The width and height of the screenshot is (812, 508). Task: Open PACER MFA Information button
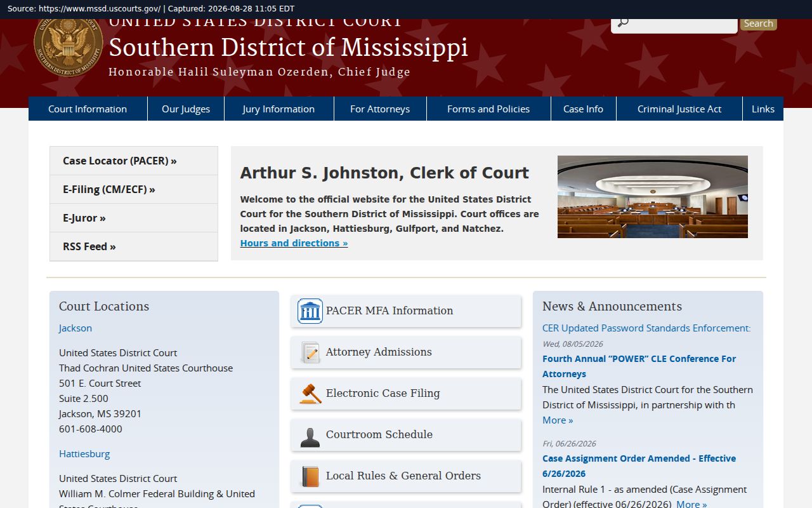pos(406,311)
